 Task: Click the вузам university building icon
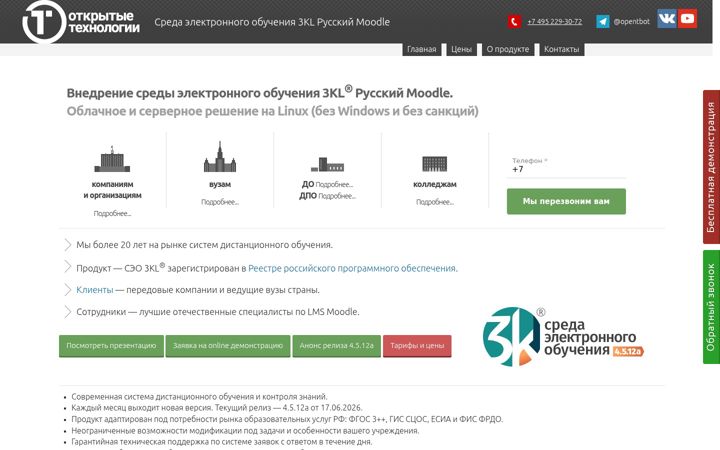tap(220, 157)
